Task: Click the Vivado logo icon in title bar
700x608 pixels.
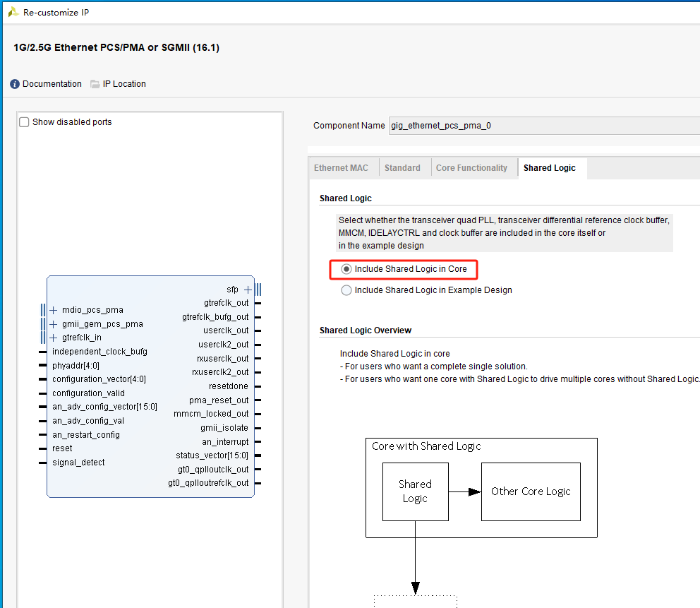Action: coord(13,12)
